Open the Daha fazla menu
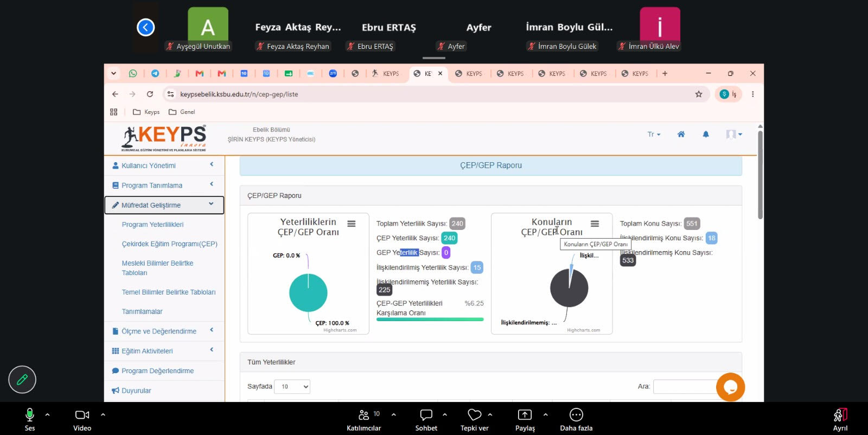The height and width of the screenshot is (435, 868). [x=576, y=419]
